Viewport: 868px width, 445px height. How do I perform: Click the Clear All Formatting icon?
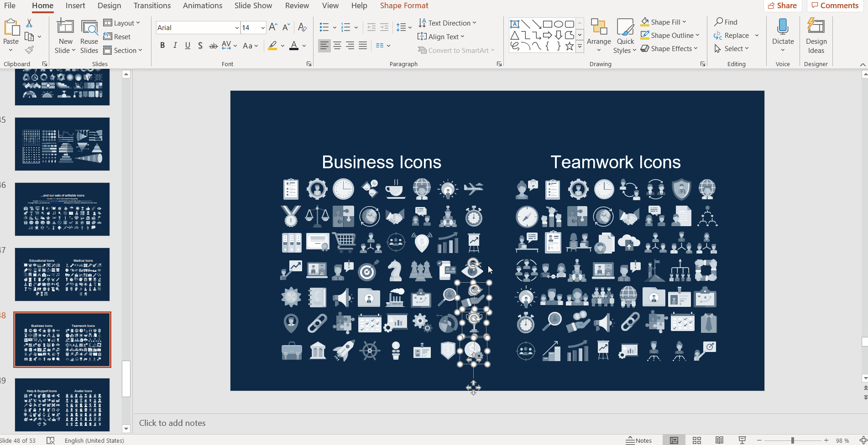(302, 27)
